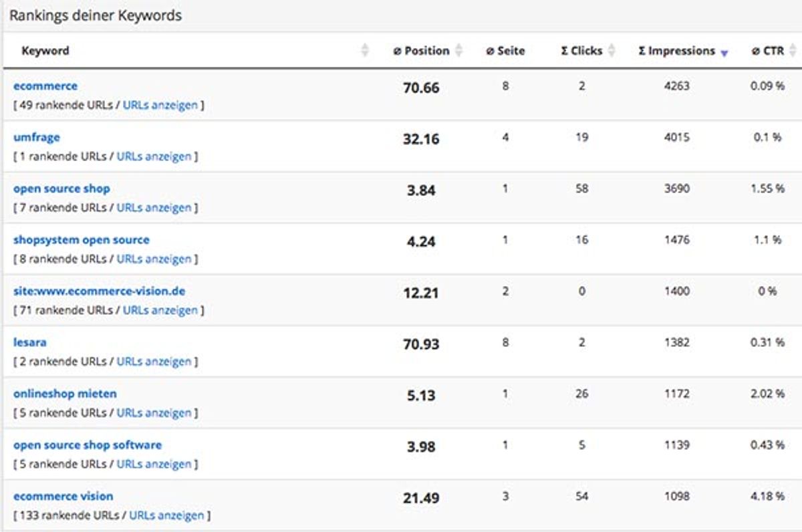Select position value 3.84
Screen dimensions: 802x532
(421, 190)
